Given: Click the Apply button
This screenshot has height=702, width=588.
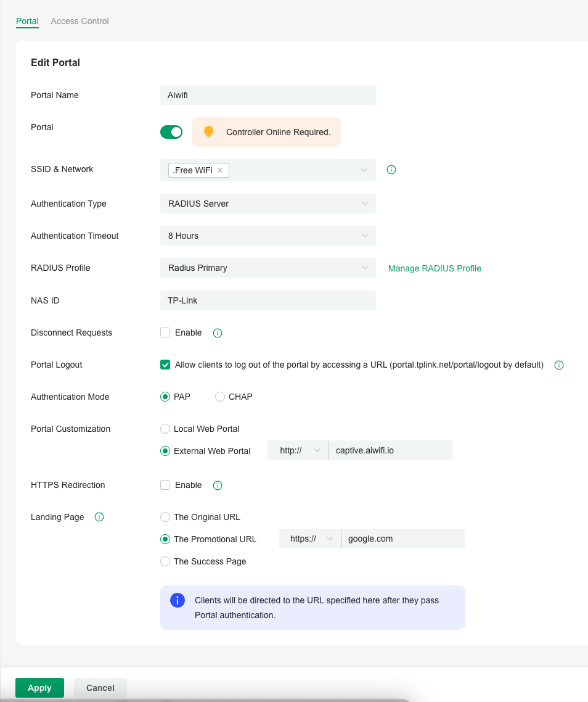Looking at the screenshot, I should [x=40, y=688].
